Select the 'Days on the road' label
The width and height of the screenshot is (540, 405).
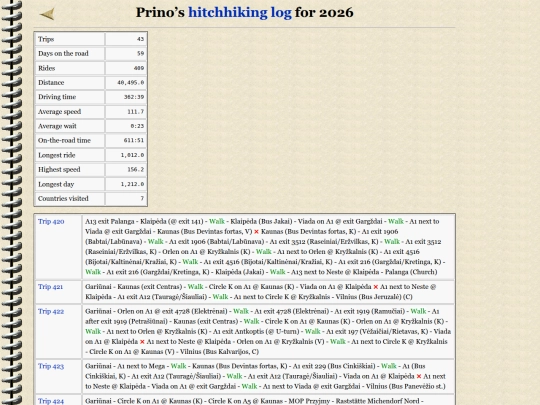point(63,53)
